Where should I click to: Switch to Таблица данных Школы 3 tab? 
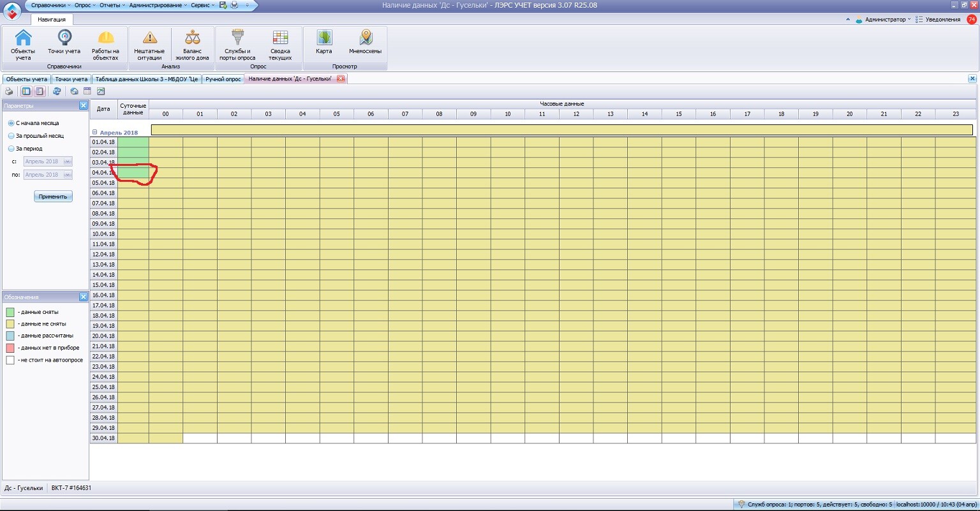(147, 79)
